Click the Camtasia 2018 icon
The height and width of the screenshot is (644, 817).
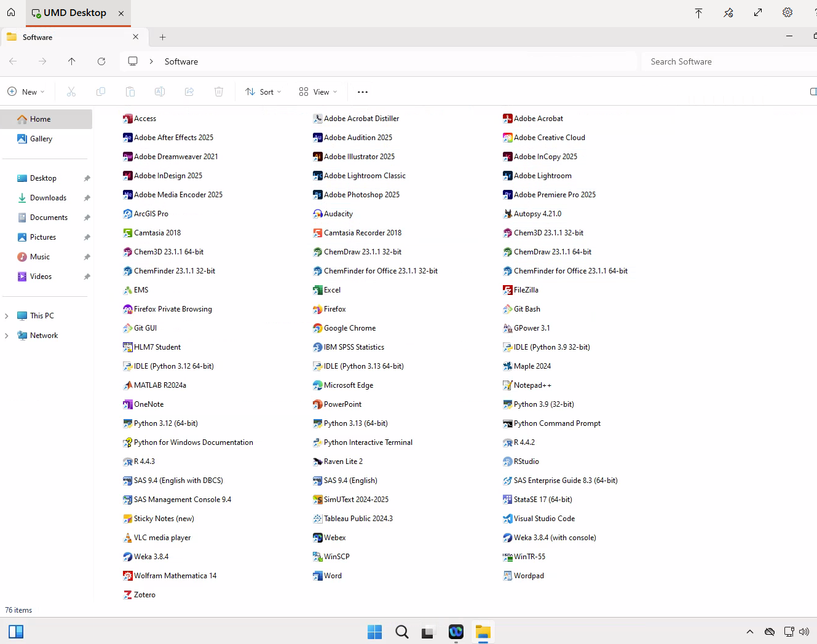click(152, 233)
